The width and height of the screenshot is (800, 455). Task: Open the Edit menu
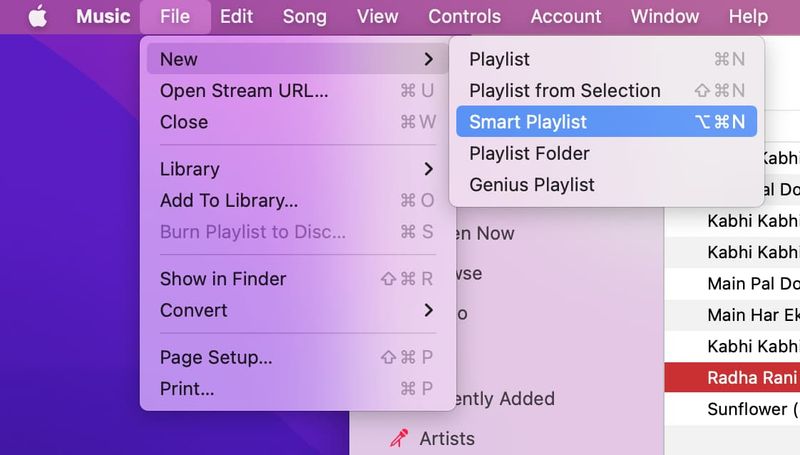point(236,16)
